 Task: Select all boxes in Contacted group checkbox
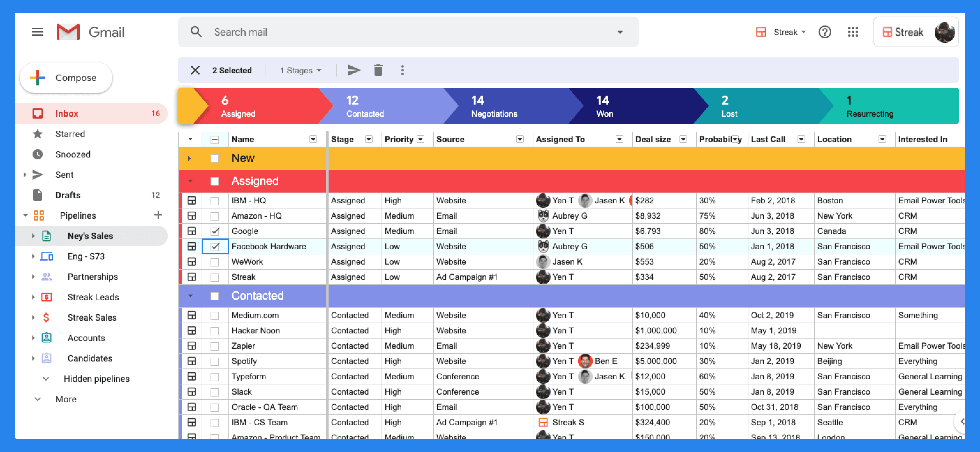coord(215,296)
